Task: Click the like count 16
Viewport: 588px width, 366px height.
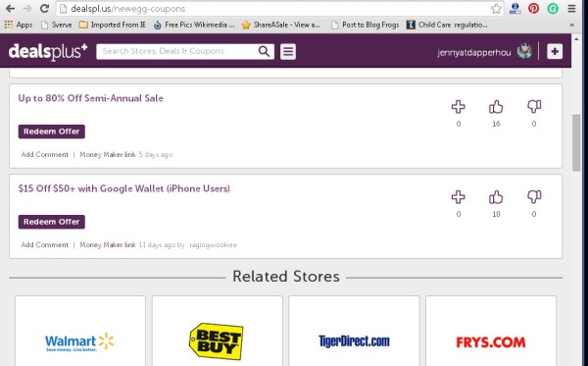Action: (x=496, y=124)
